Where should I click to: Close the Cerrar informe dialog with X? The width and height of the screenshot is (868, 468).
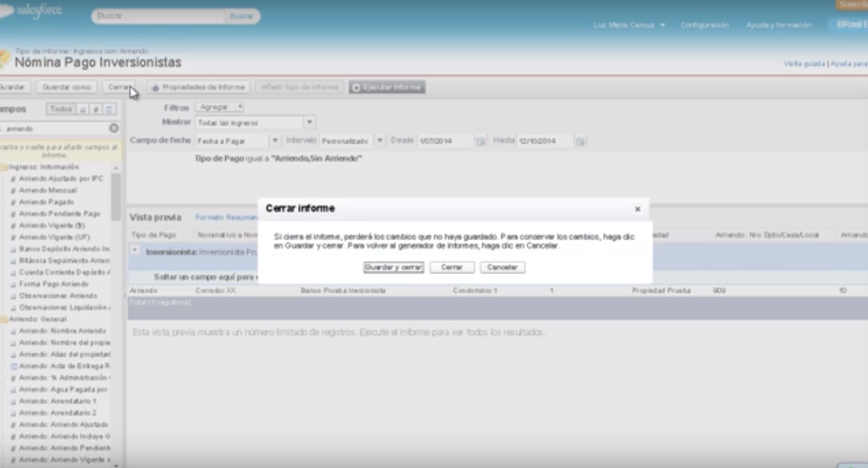tap(637, 209)
